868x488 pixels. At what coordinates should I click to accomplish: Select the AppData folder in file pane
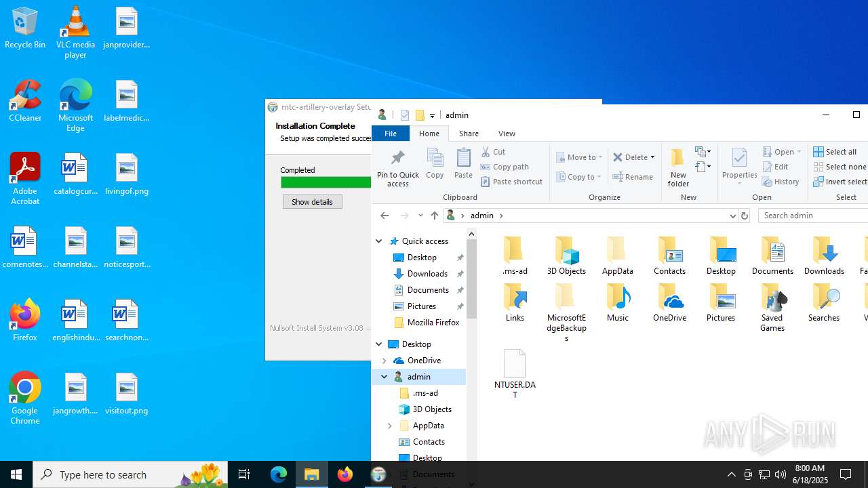(617, 256)
